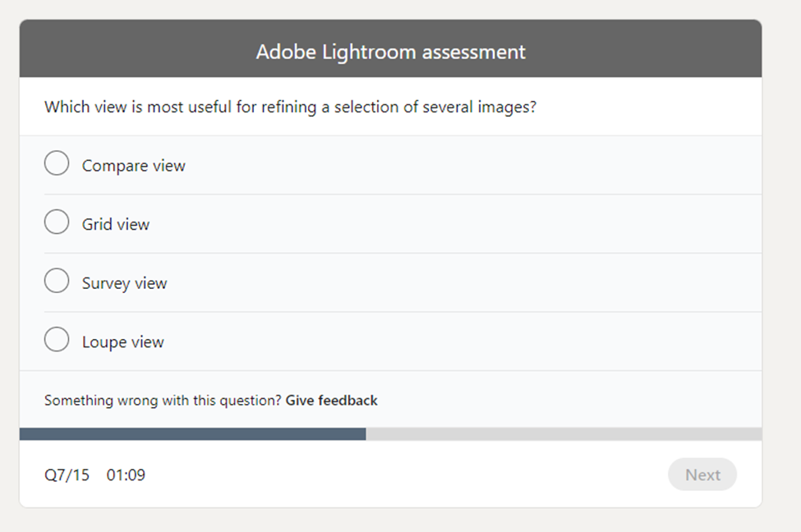
Task: Choose Survey view as your answer
Action: pyautogui.click(x=56, y=280)
